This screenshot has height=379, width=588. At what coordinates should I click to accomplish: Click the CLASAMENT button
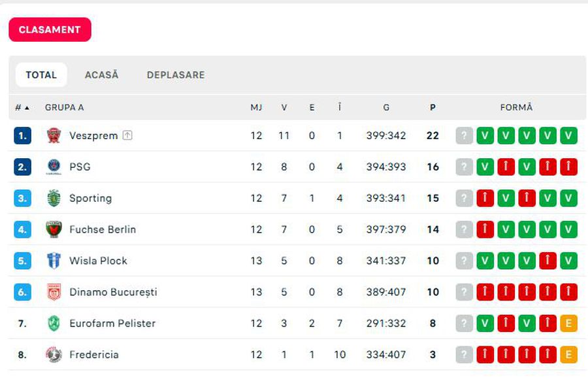pyautogui.click(x=50, y=30)
